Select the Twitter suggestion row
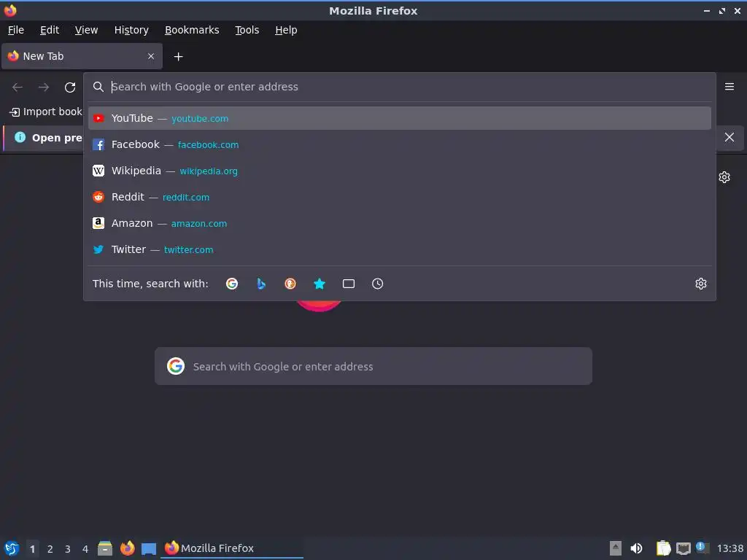This screenshot has width=747, height=560. [x=399, y=249]
